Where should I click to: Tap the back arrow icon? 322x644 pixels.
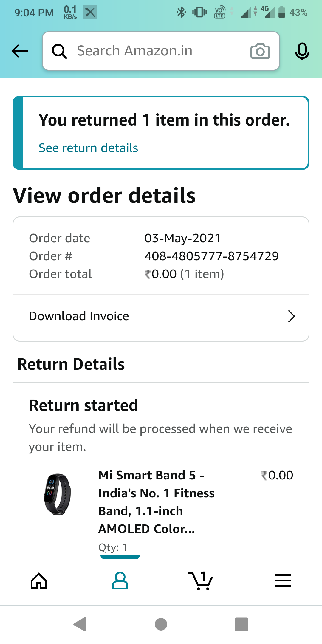click(20, 51)
